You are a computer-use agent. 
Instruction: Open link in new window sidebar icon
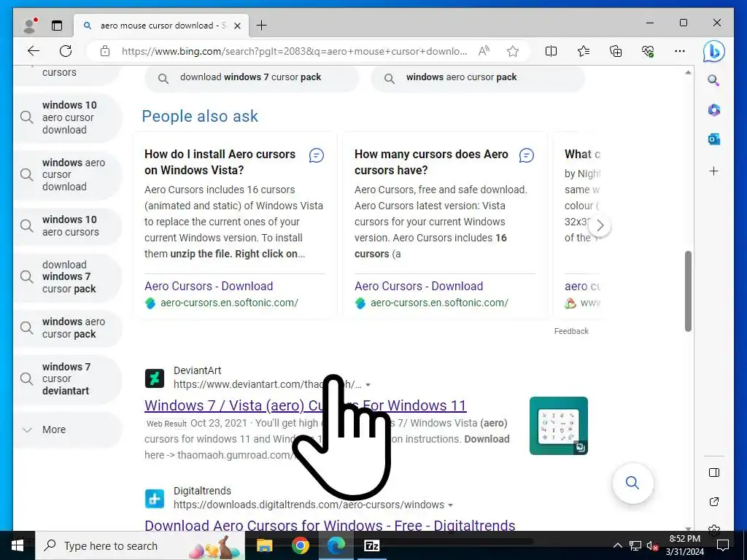pyautogui.click(x=713, y=502)
